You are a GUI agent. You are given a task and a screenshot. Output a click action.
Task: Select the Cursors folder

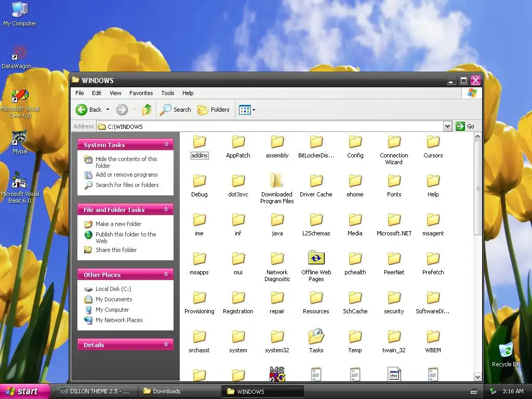pyautogui.click(x=433, y=147)
